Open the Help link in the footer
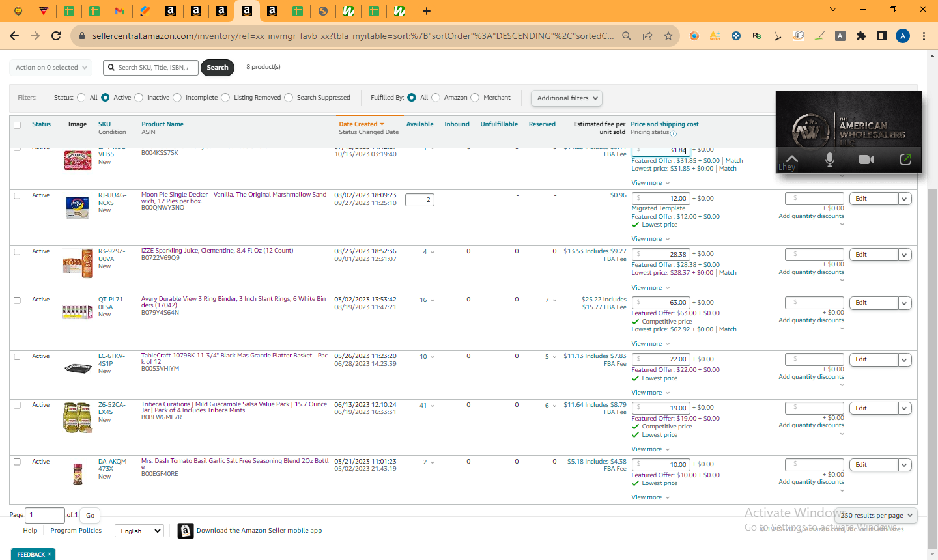This screenshot has width=938, height=560. point(31,531)
